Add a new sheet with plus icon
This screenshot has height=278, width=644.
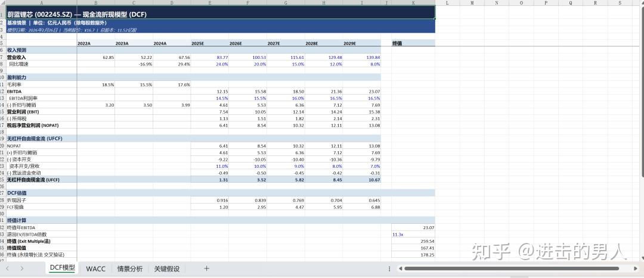coord(206,268)
